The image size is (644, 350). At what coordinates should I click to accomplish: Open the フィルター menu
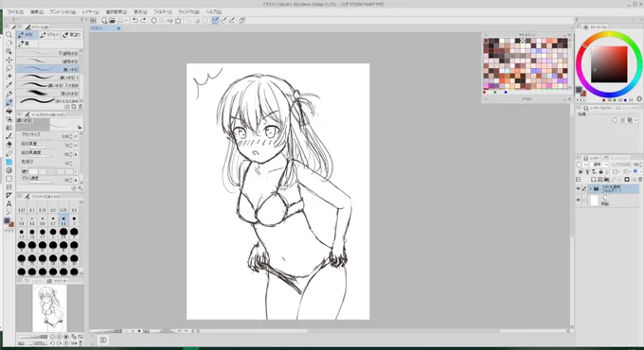pos(163,12)
